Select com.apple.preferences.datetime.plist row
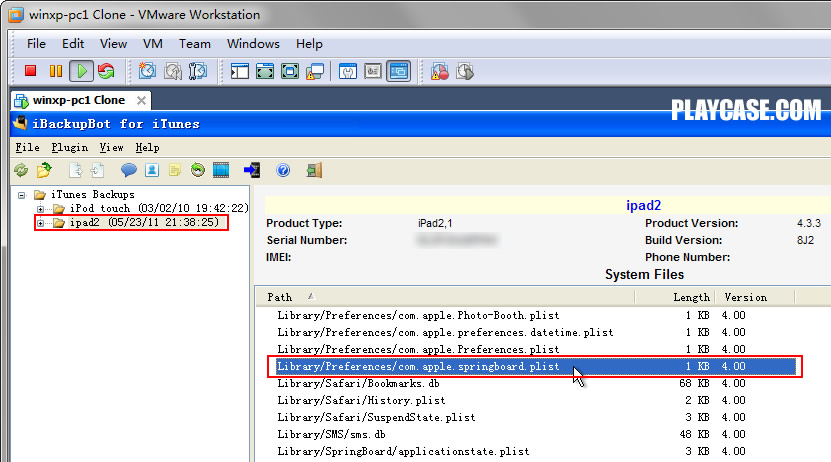This screenshot has width=831, height=462. [x=536, y=332]
